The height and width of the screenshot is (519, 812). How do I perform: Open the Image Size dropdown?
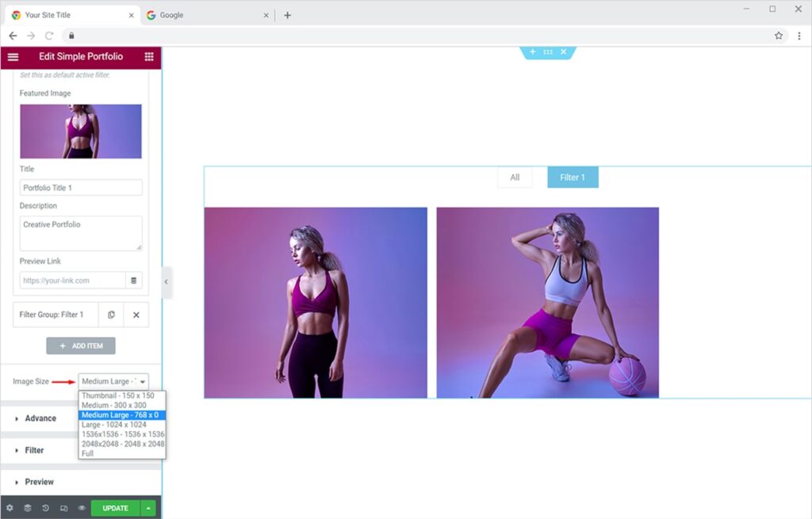[113, 381]
